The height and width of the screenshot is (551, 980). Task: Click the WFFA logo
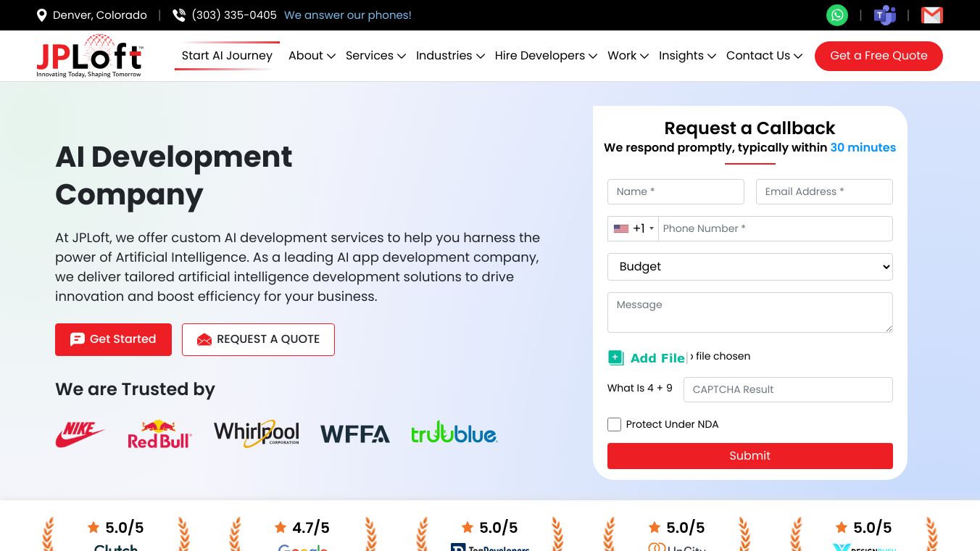point(355,434)
